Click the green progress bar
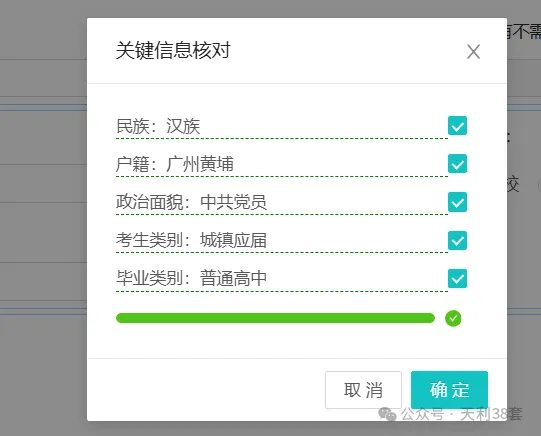 [275, 318]
